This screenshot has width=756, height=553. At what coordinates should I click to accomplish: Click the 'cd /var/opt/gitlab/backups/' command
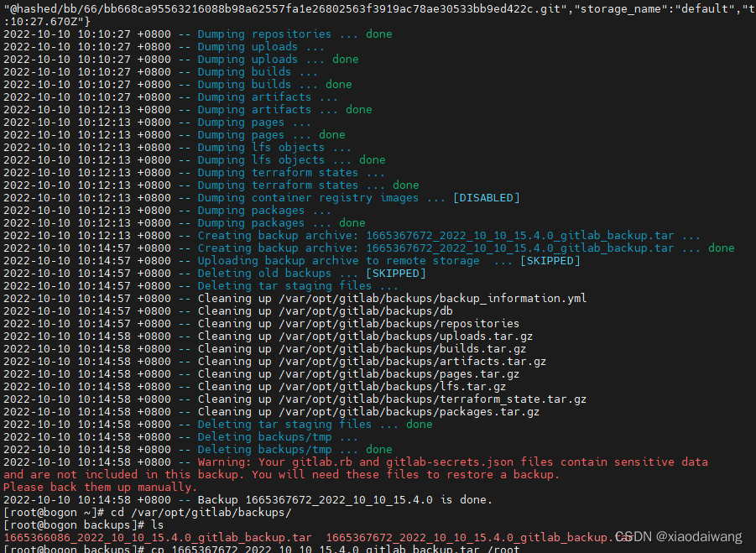[201, 513]
